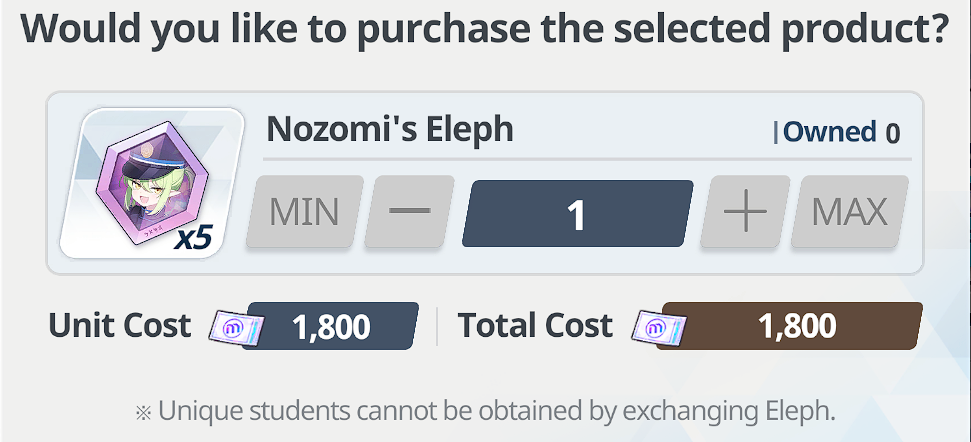Set quantity to maximum with MAX
971x442 pixels.
pyautogui.click(x=850, y=211)
